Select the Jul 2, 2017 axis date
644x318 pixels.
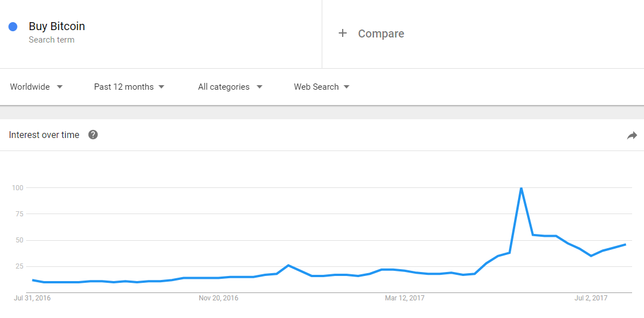(591, 298)
